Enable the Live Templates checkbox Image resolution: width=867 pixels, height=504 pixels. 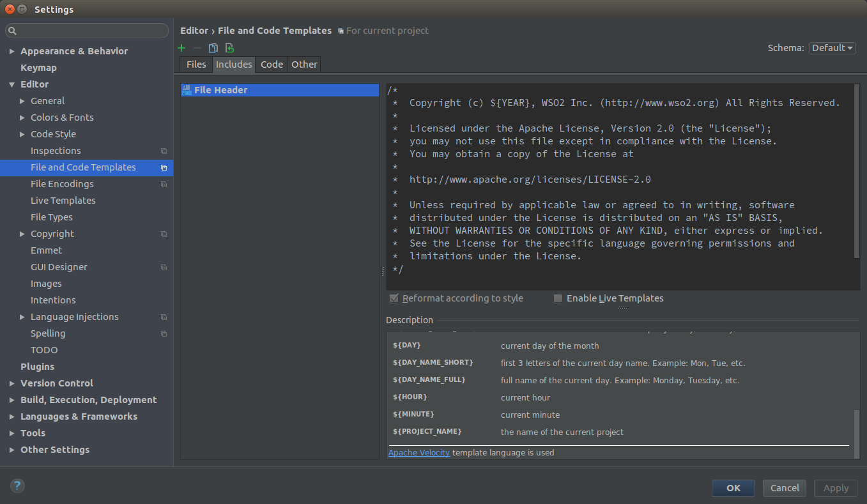click(558, 298)
